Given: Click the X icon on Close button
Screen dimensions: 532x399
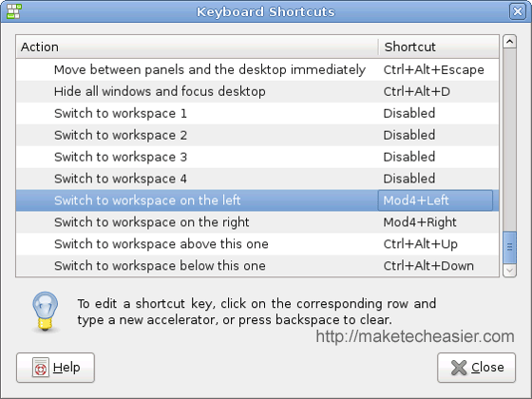Looking at the screenshot, I should tap(459, 368).
